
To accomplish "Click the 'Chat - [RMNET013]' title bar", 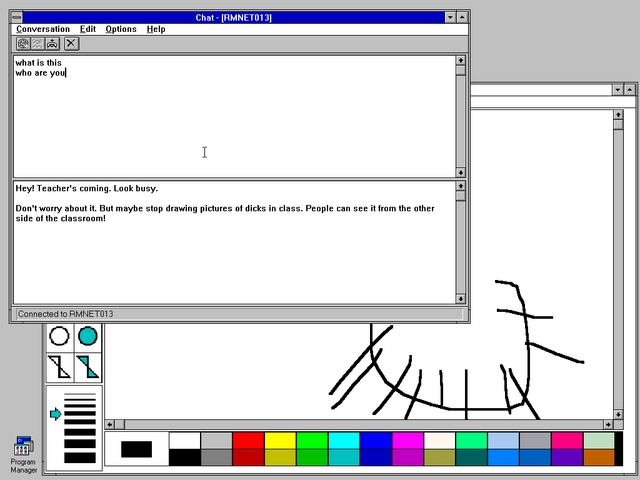I will (x=233, y=18).
